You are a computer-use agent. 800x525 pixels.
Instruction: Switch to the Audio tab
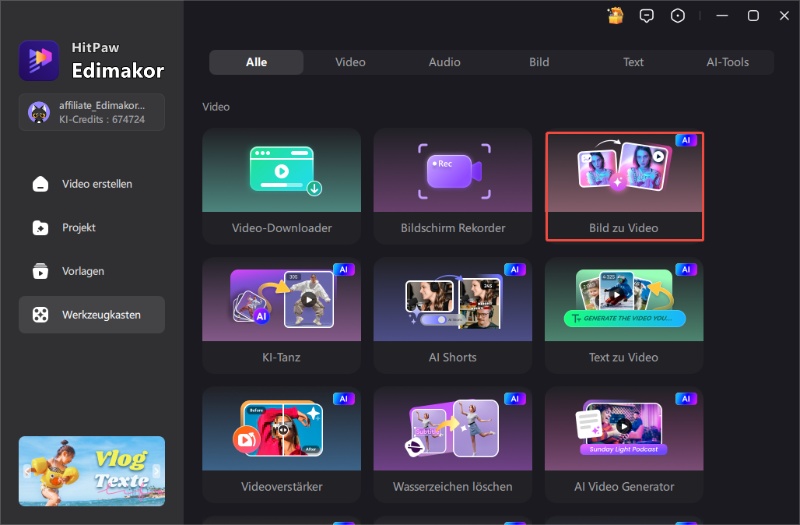pos(444,62)
